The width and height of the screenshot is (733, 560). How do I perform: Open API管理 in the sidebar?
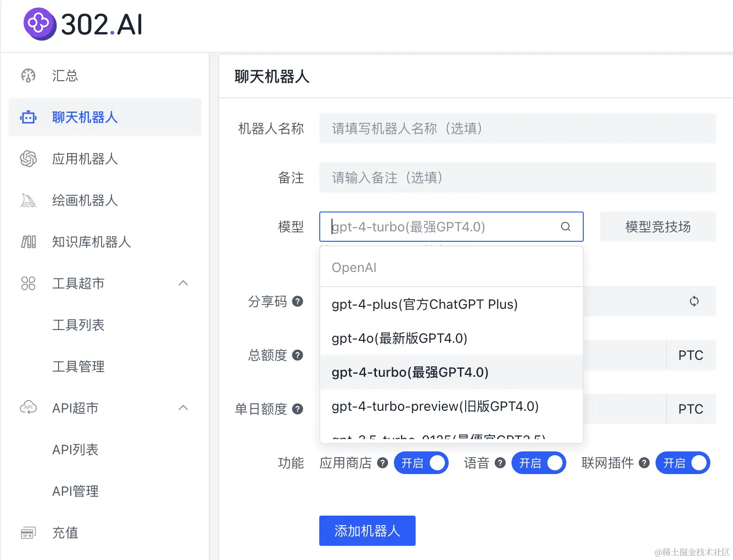[105, 491]
